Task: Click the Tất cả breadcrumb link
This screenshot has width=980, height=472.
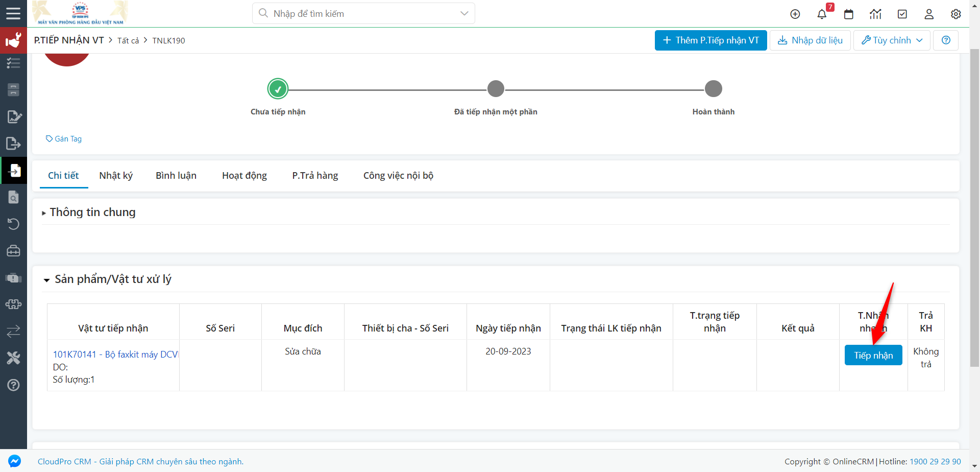Action: pyautogui.click(x=128, y=41)
